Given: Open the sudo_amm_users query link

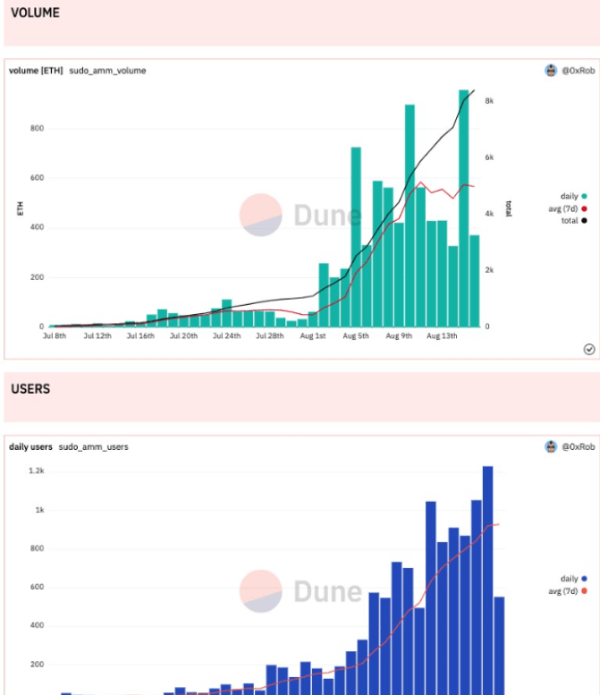Looking at the screenshot, I should (93, 446).
